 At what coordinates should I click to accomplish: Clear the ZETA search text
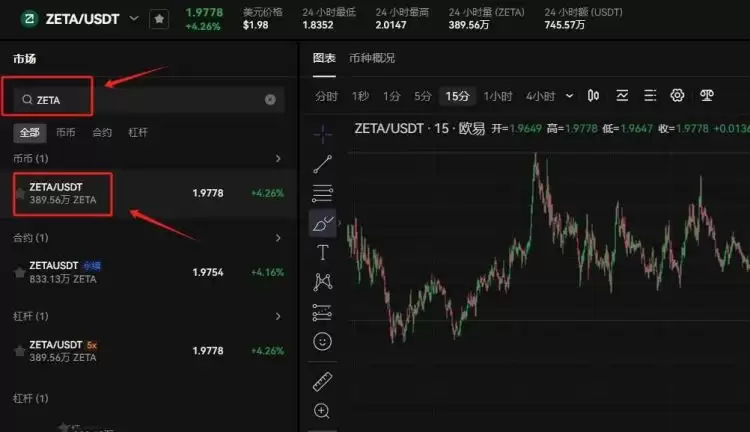[270, 100]
